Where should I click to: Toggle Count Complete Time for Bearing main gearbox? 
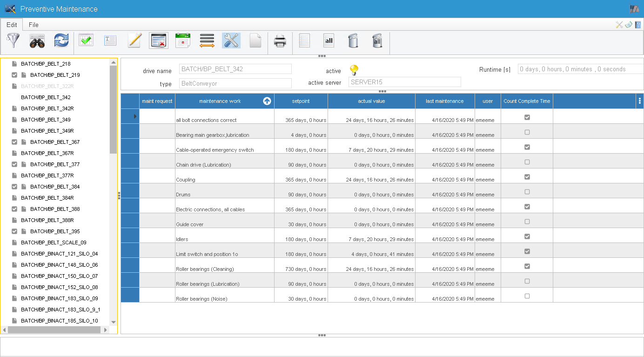527,132
